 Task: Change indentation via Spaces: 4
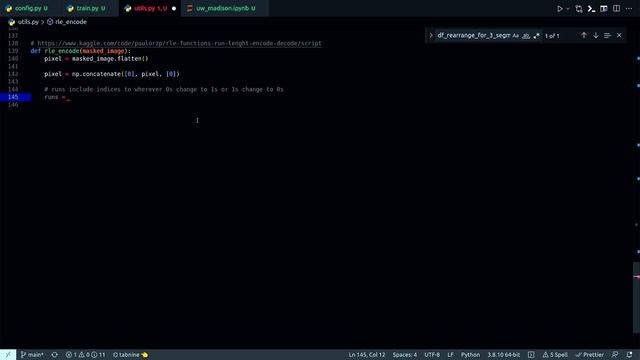(404, 355)
